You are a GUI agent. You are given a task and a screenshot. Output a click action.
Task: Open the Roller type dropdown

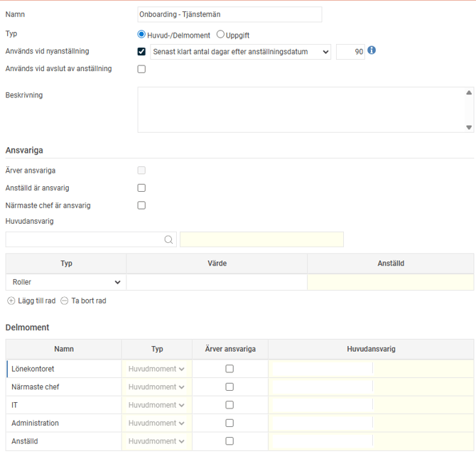click(65, 282)
